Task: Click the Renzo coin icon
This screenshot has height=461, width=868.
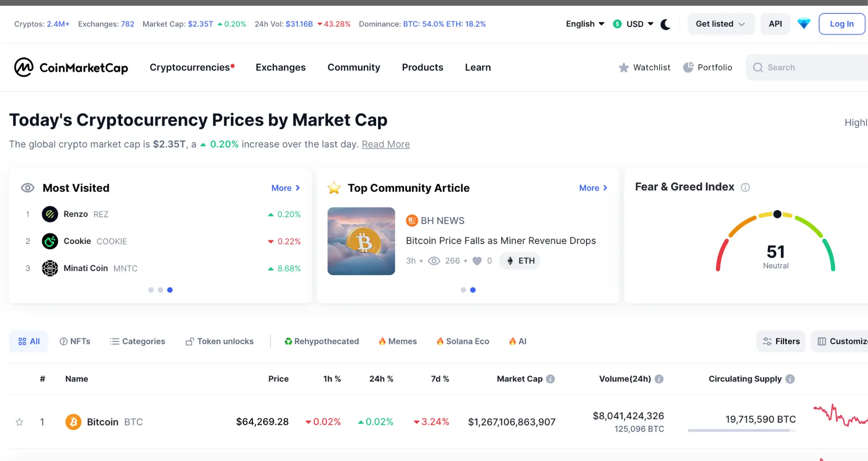Action: click(50, 214)
